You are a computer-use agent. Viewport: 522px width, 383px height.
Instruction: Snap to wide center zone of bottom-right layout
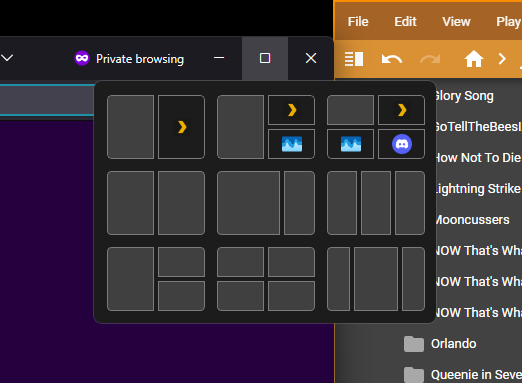[x=376, y=279]
